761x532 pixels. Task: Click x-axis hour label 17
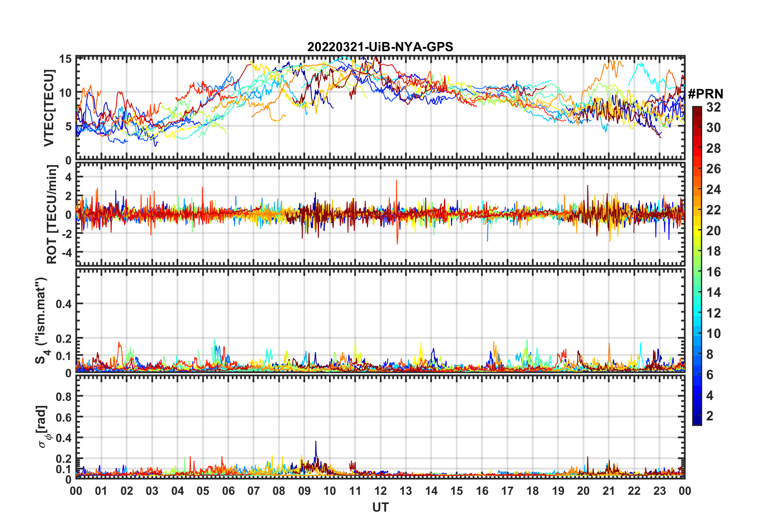click(507, 491)
